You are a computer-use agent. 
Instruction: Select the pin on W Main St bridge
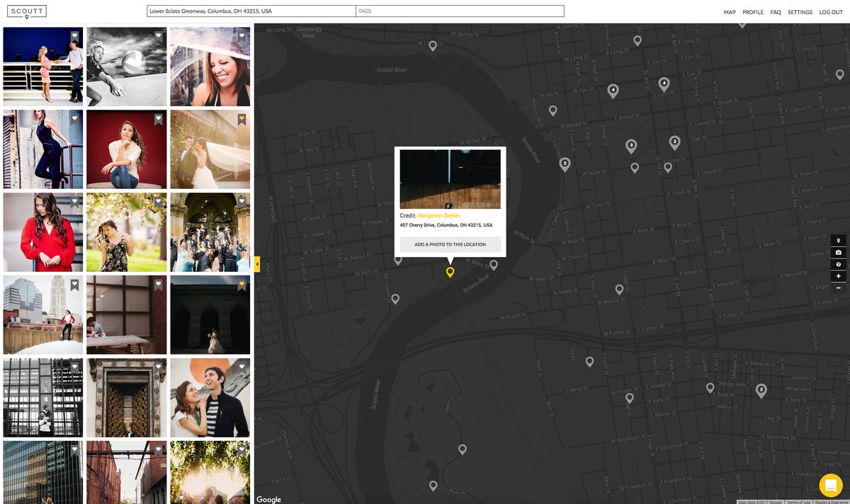(494, 265)
